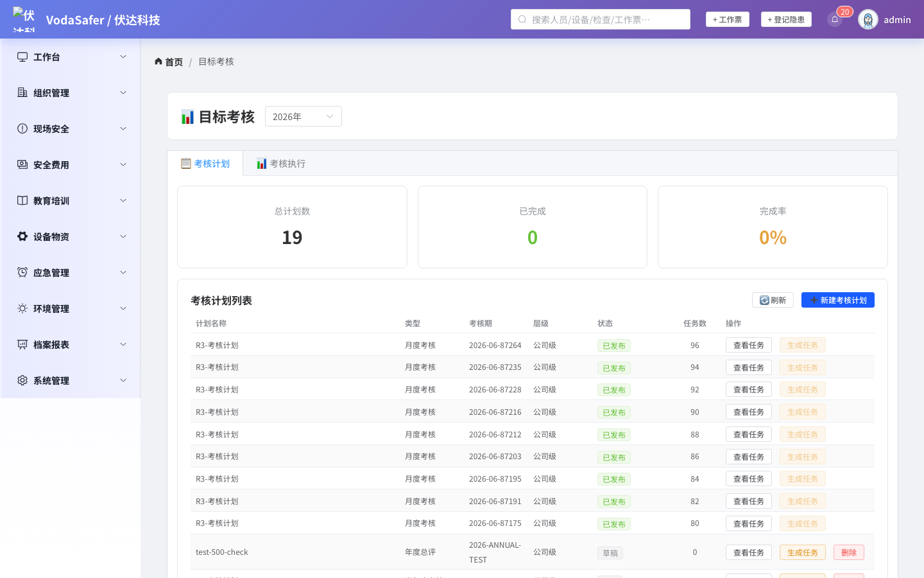The width and height of the screenshot is (924, 578).
Task: Click 查看任务 for plan 2026-06-87228
Action: point(749,389)
